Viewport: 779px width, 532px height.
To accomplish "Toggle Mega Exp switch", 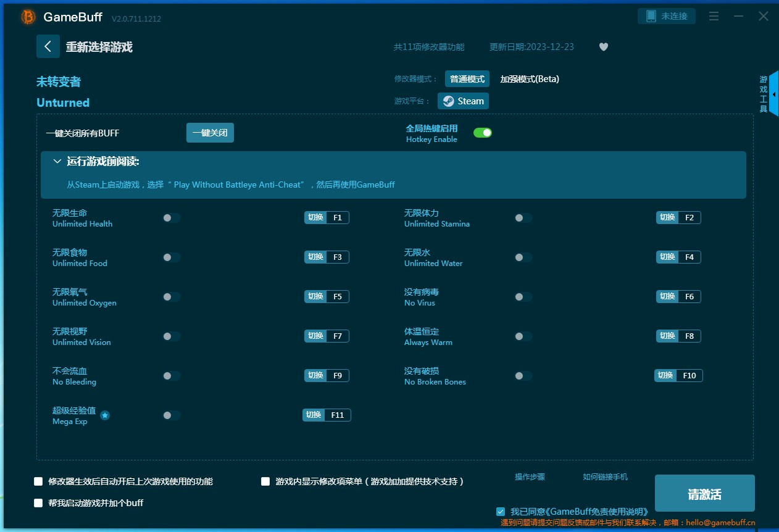I will click(x=172, y=415).
